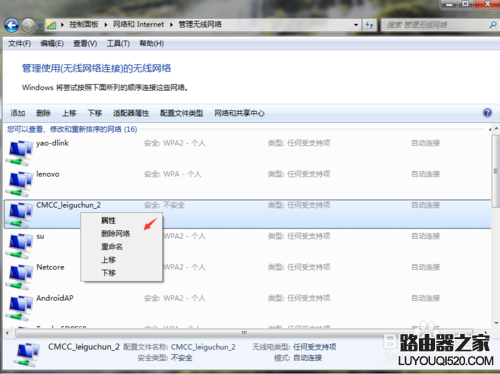Click the greyed forward navigation arrow

click(x=28, y=25)
